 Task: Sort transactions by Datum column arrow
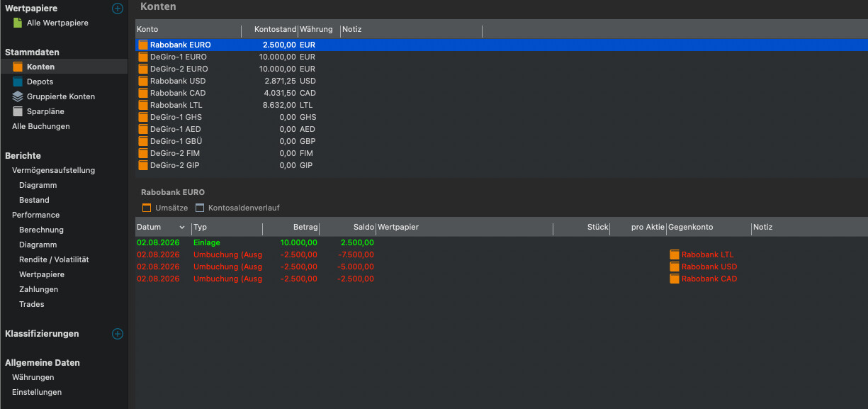click(x=182, y=228)
